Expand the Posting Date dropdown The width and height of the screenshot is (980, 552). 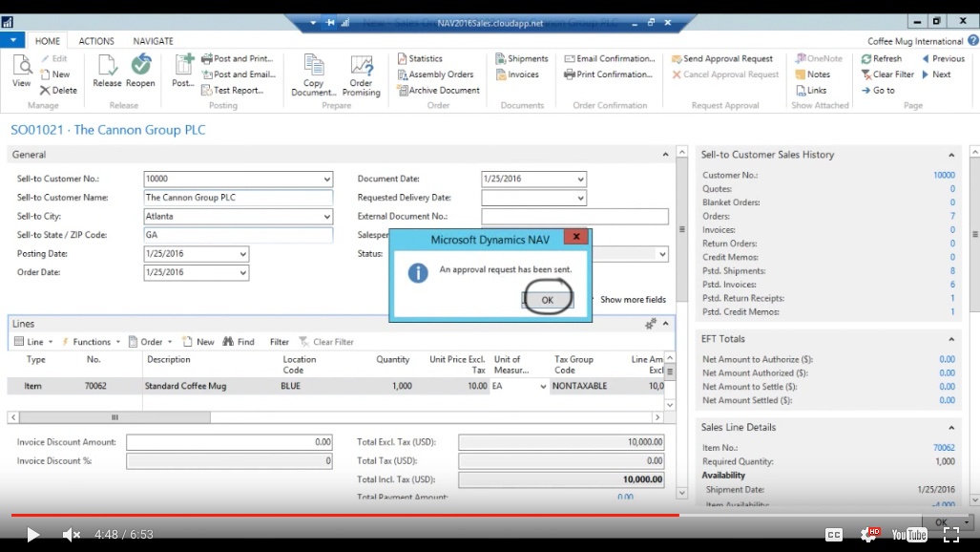243,255
